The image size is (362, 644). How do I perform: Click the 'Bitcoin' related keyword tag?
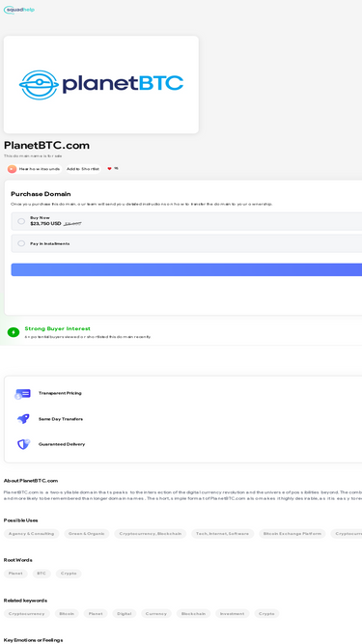tap(67, 614)
